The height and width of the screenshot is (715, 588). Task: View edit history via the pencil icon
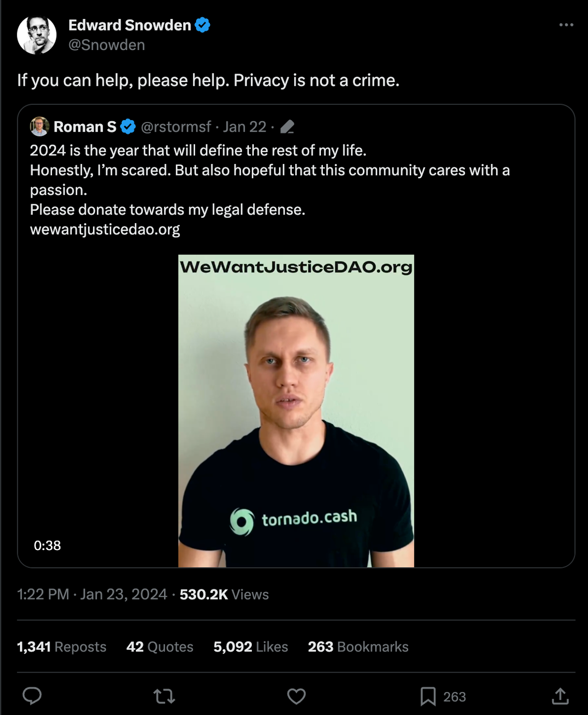pos(287,127)
